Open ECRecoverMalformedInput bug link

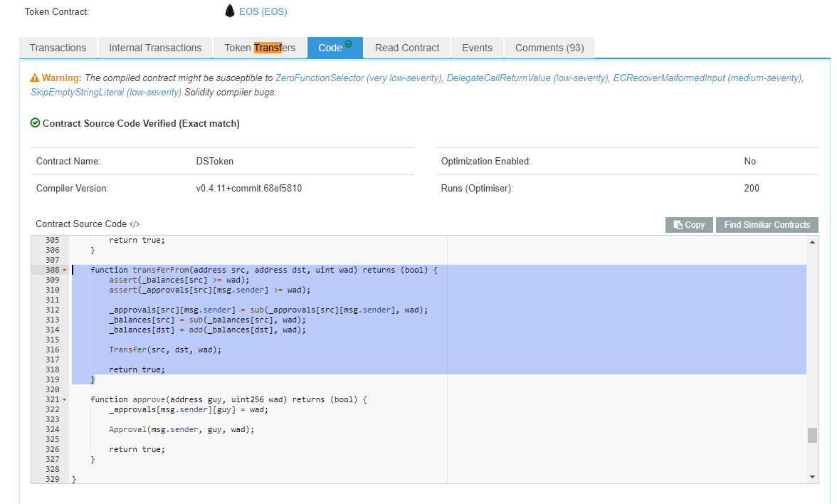[x=707, y=78]
